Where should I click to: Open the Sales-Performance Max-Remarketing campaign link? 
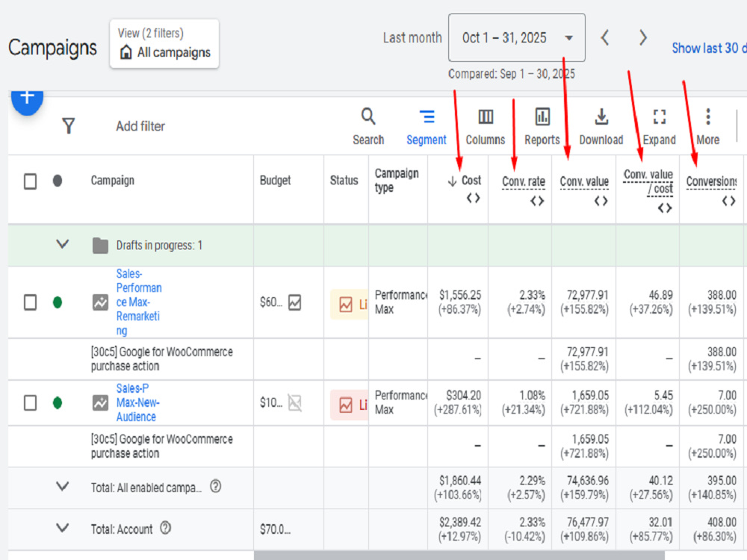click(139, 302)
